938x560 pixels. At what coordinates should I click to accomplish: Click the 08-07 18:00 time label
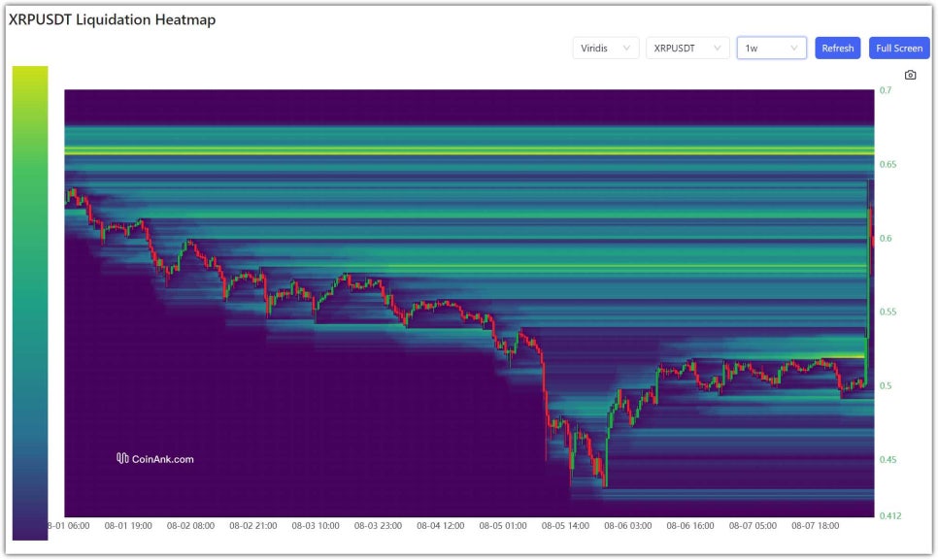(x=815, y=525)
